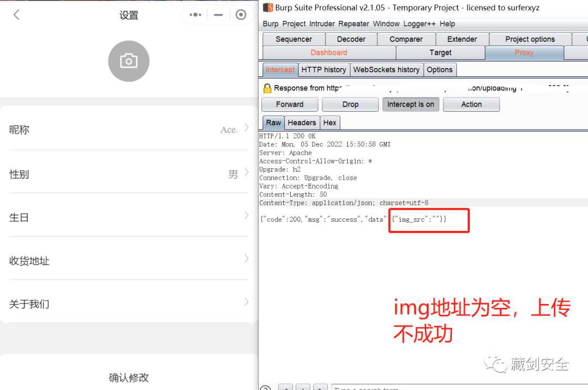Switch to the Project options tab
Viewport: 588px width, 390px height.
pyautogui.click(x=530, y=39)
